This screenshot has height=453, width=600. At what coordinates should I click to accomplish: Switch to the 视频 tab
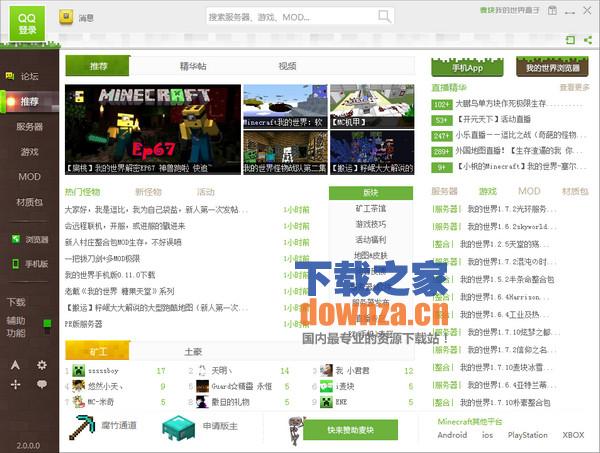point(287,66)
